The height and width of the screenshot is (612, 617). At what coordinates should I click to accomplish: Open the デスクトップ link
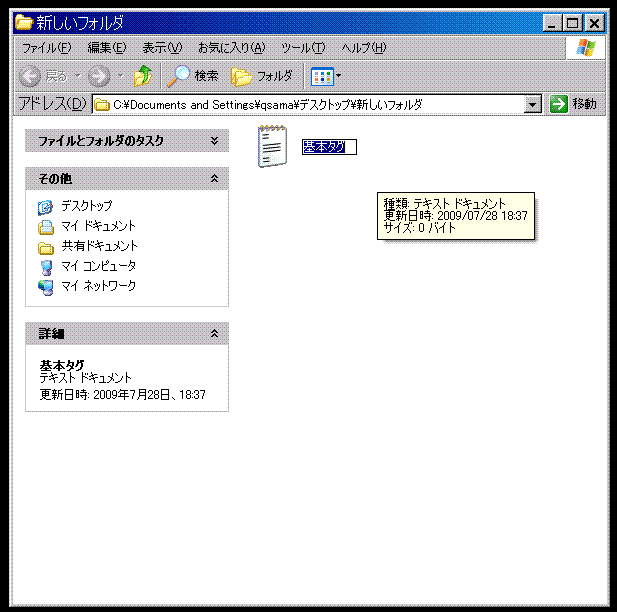coord(87,205)
